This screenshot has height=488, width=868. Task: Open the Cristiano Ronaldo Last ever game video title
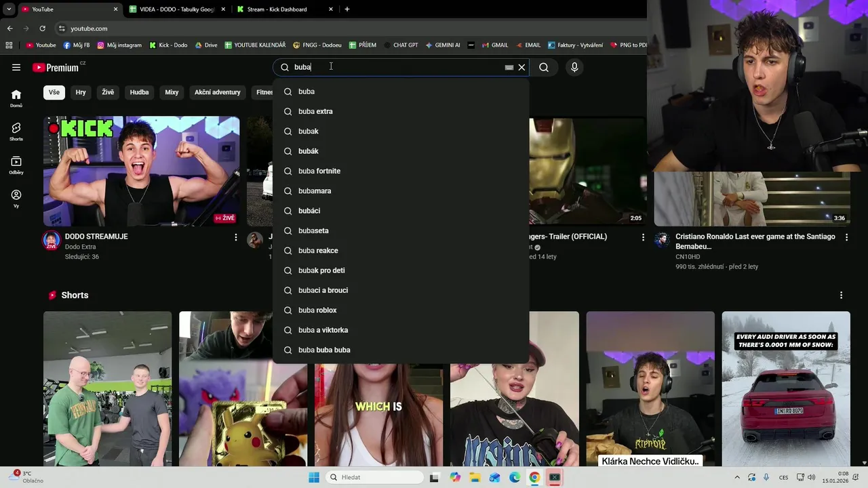(755, 241)
